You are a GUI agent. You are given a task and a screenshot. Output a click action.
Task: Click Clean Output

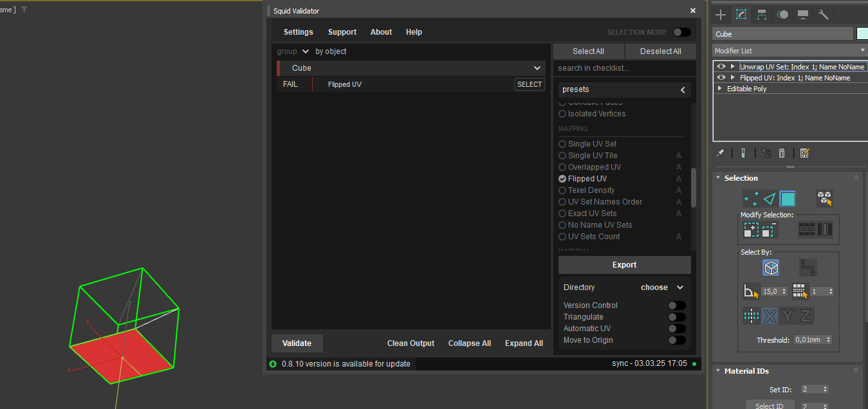tap(411, 343)
